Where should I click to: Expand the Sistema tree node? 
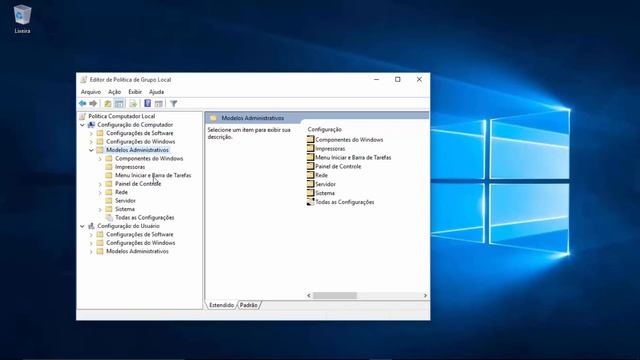[x=100, y=209]
